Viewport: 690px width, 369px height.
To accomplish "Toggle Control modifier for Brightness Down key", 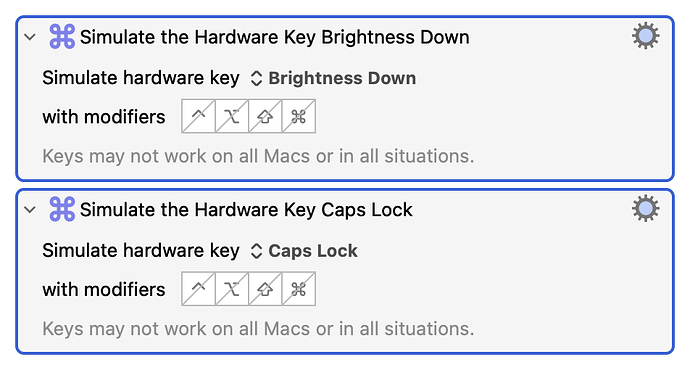I will (x=198, y=116).
